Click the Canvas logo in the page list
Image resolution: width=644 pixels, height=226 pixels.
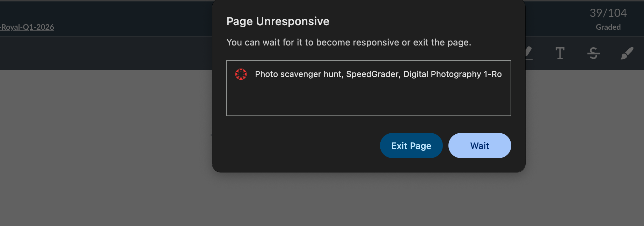(x=241, y=74)
